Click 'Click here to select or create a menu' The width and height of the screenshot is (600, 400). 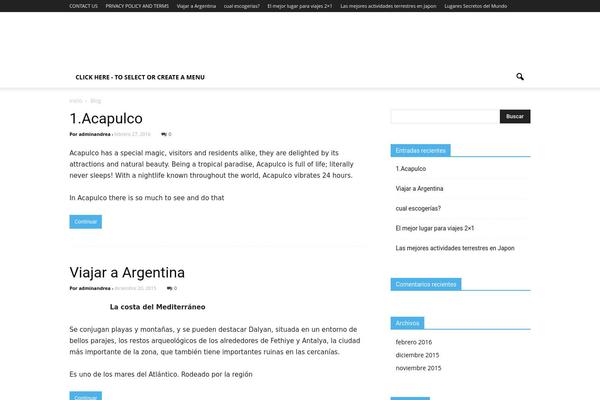point(140,77)
